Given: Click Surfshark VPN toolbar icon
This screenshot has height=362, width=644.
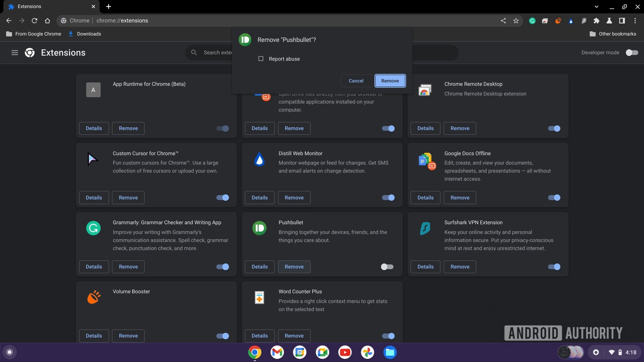Looking at the screenshot, I should click(584, 21).
